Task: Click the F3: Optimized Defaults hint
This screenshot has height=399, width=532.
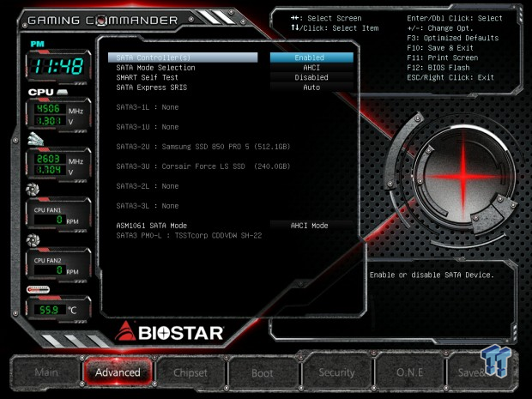Action: coord(452,38)
